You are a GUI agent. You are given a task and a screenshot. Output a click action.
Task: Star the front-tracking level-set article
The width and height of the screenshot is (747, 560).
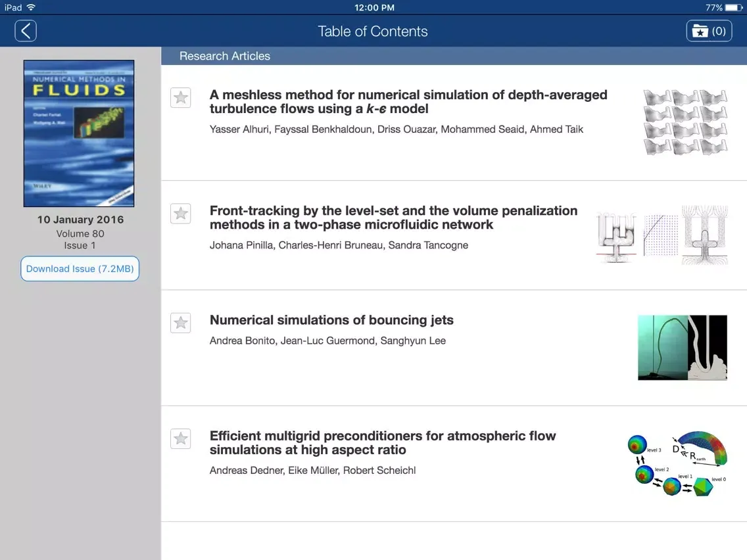pos(181,214)
